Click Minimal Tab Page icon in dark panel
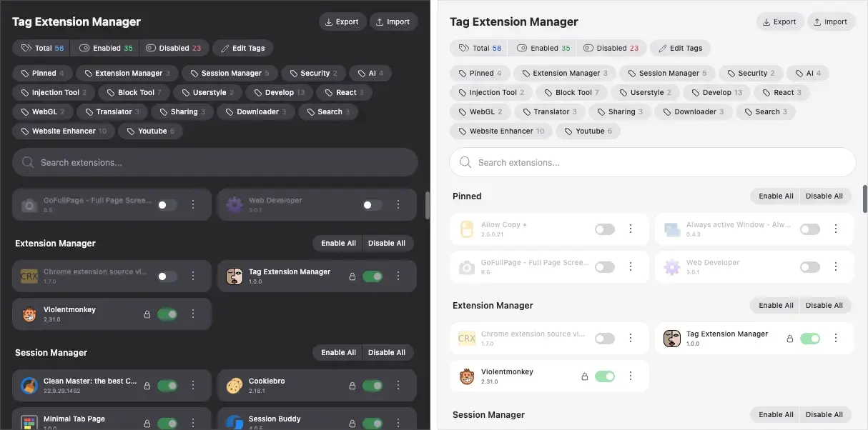 tap(29, 423)
